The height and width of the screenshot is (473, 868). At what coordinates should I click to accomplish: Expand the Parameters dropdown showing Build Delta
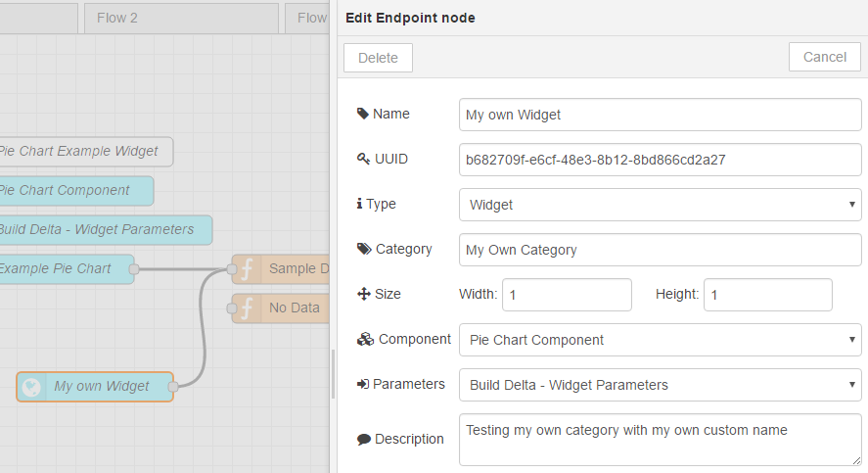[x=660, y=385]
